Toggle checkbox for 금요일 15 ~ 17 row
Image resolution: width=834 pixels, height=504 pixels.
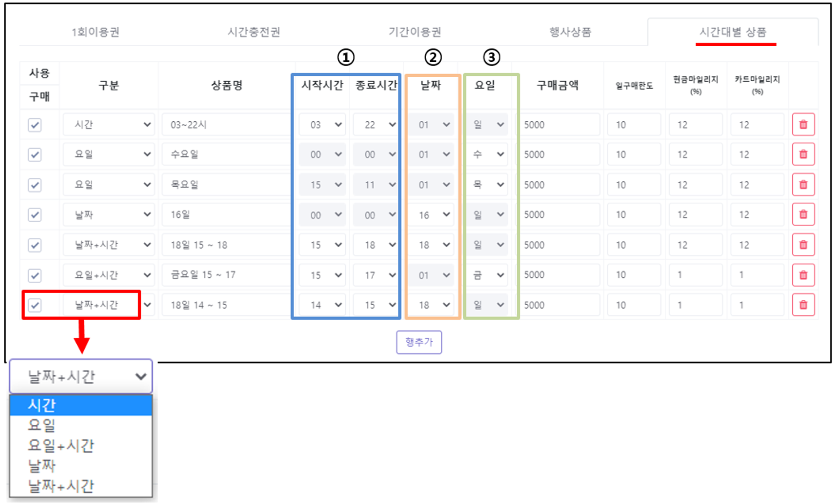coord(35,275)
